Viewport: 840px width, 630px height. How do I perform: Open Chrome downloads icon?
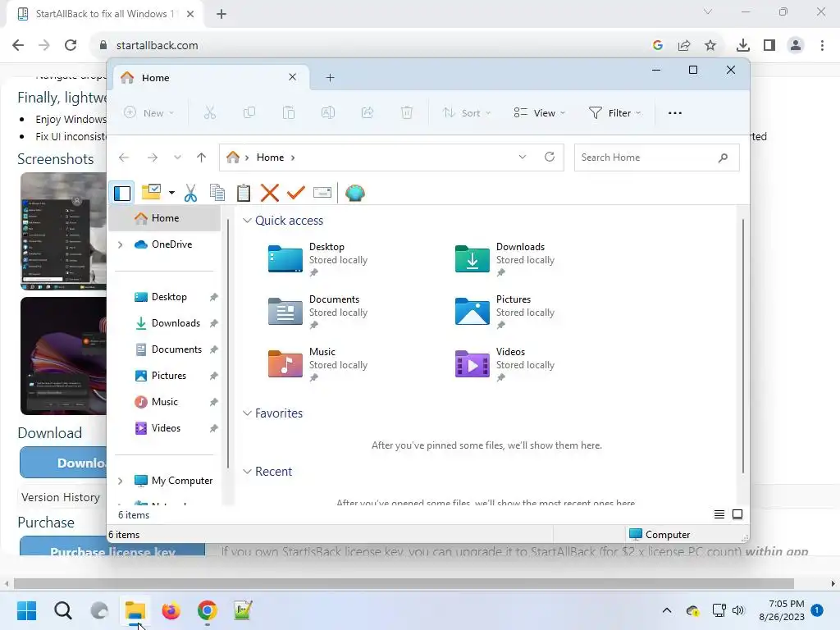[x=743, y=45]
